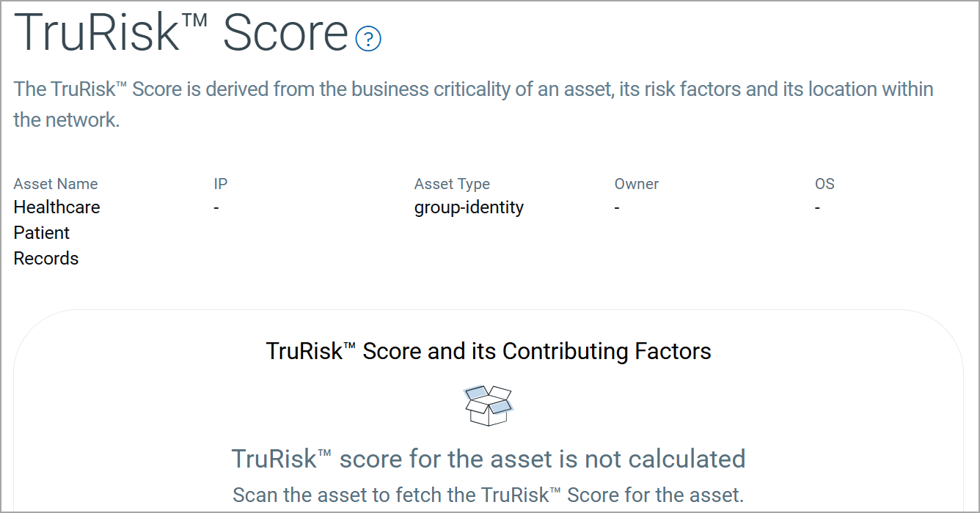Click the group-identity asset type value

pos(469,207)
